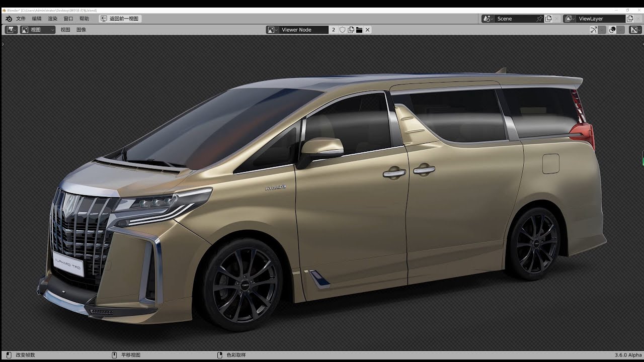Remove the ViewLayer with its X button
Viewport: 644px width, 362px height.
(638, 19)
